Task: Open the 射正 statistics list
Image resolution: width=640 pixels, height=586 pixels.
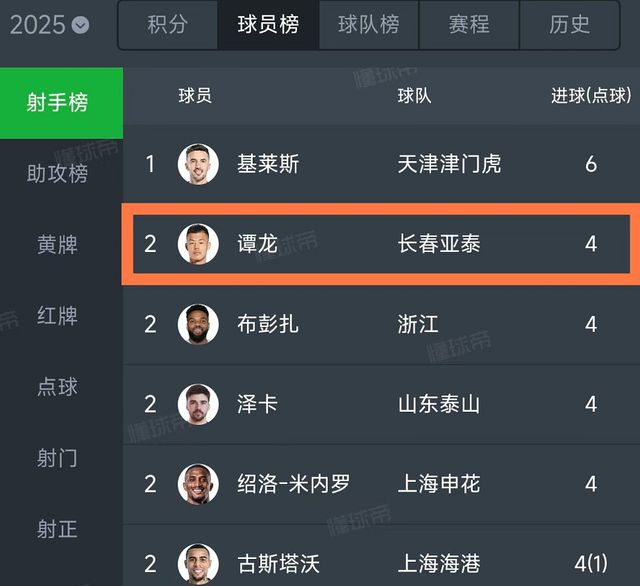Action: [57, 528]
